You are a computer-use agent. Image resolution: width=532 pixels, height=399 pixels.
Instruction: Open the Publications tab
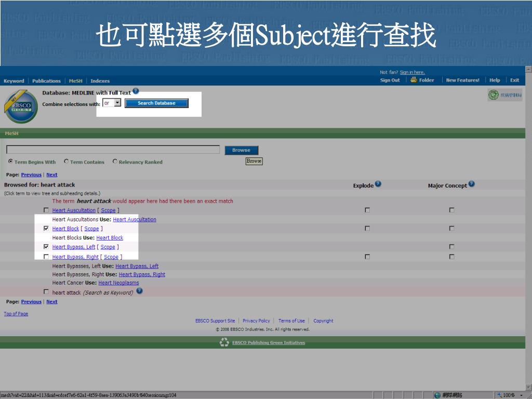pyautogui.click(x=46, y=81)
